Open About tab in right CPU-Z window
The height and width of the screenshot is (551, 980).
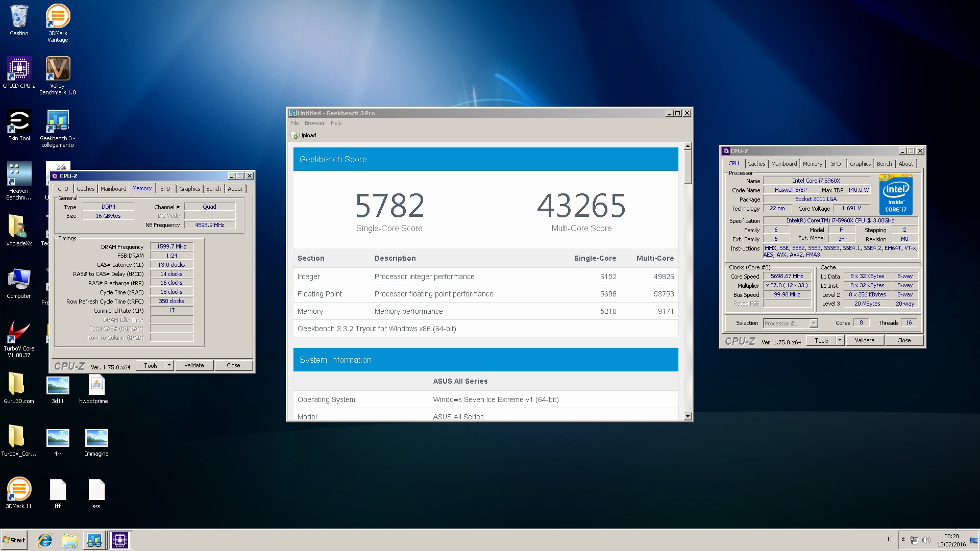(x=906, y=164)
